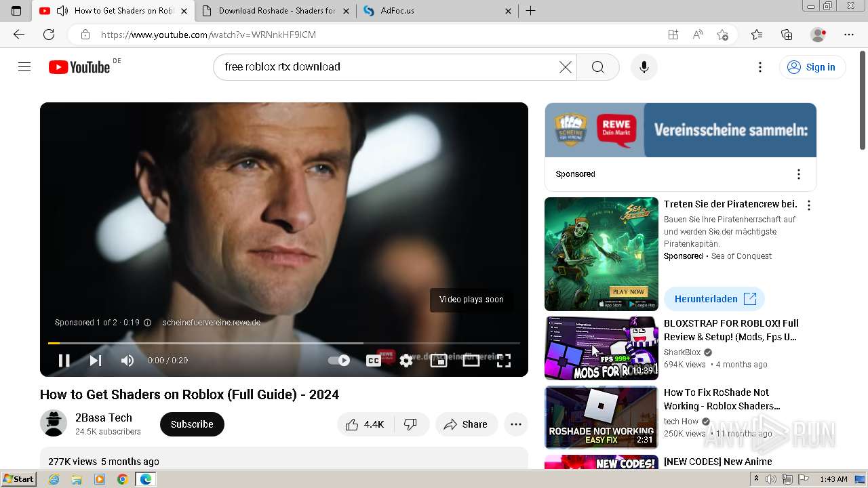Image resolution: width=868 pixels, height=488 pixels.
Task: Mute the player volume icon
Action: pyautogui.click(x=127, y=361)
